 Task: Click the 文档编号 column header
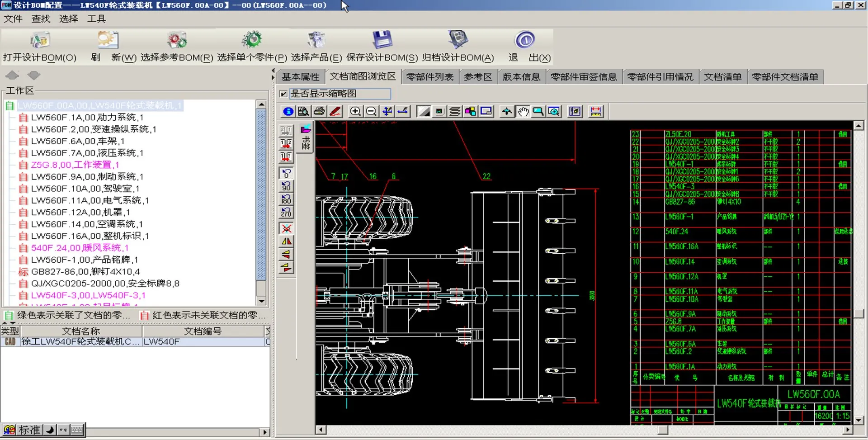tap(203, 331)
